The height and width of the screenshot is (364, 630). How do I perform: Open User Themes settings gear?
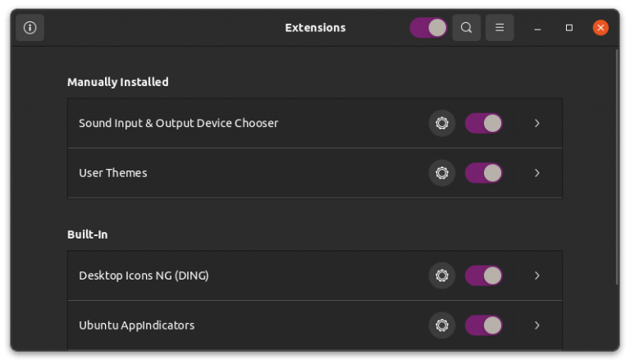[441, 173]
